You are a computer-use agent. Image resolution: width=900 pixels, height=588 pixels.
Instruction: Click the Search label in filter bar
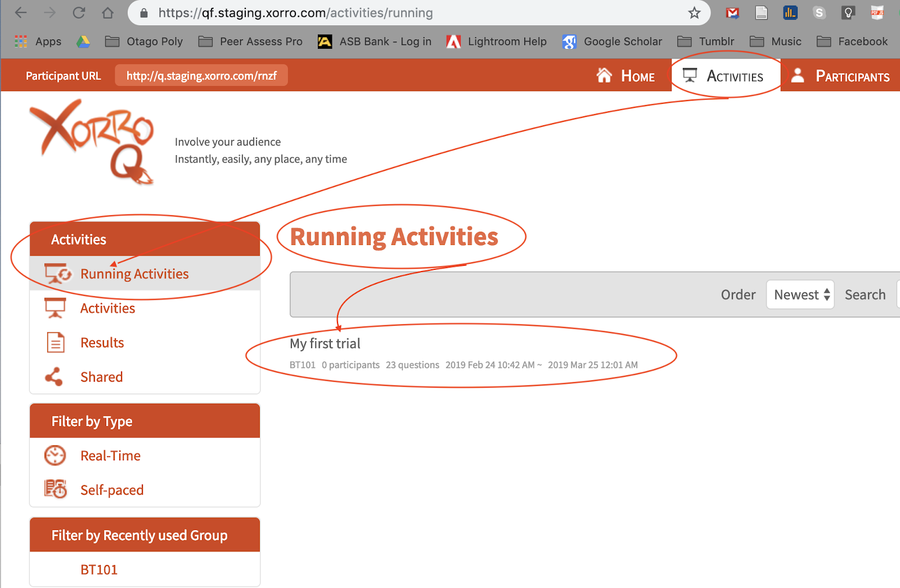click(865, 295)
